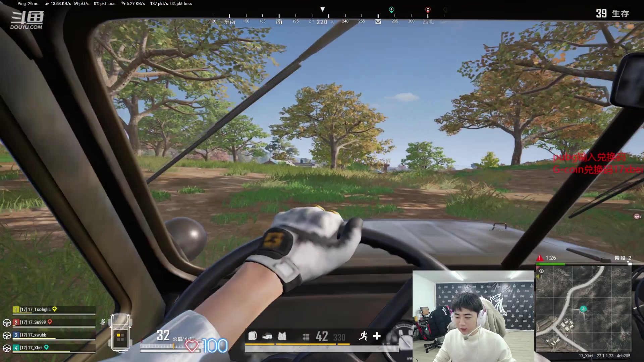
Task: Click the helmet equipment icon
Action: (x=267, y=336)
